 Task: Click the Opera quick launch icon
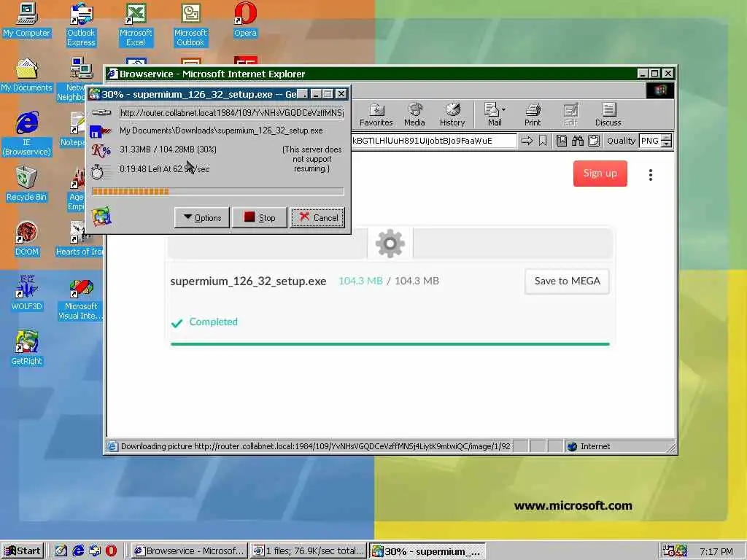click(111, 551)
